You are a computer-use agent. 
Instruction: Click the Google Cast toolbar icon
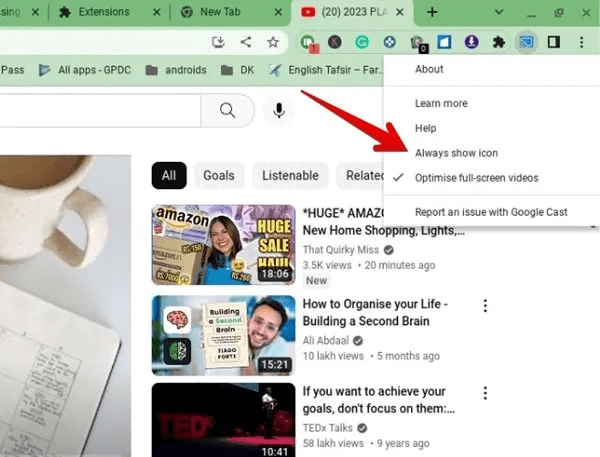click(526, 42)
